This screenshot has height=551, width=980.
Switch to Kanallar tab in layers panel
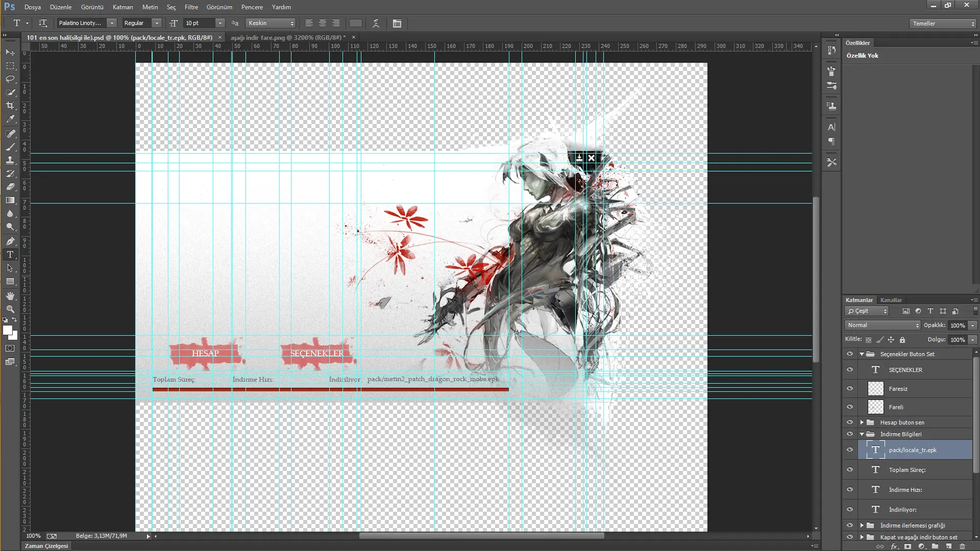891,299
